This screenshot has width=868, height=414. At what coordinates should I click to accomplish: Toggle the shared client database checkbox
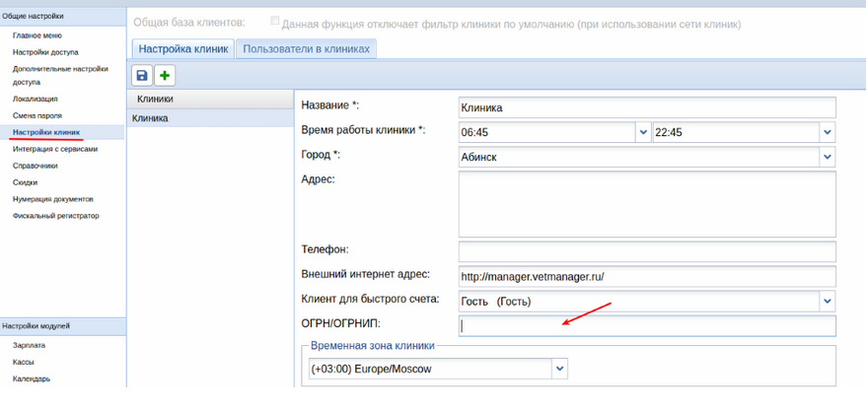coord(275,23)
